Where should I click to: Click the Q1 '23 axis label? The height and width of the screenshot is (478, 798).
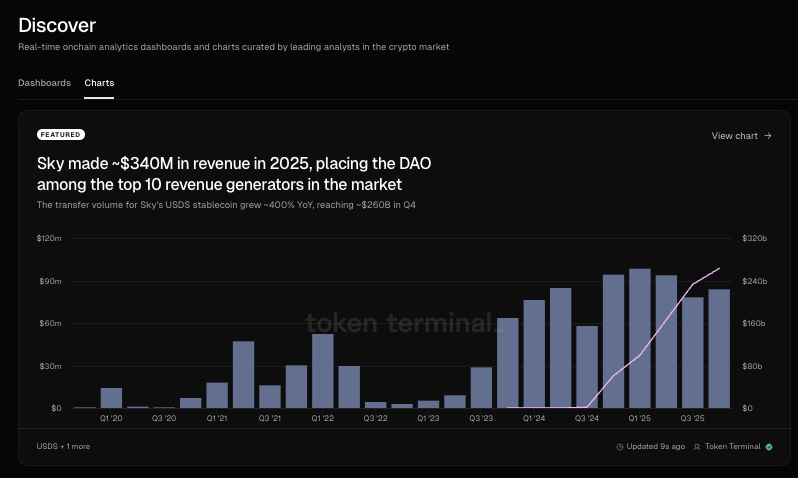click(428, 418)
